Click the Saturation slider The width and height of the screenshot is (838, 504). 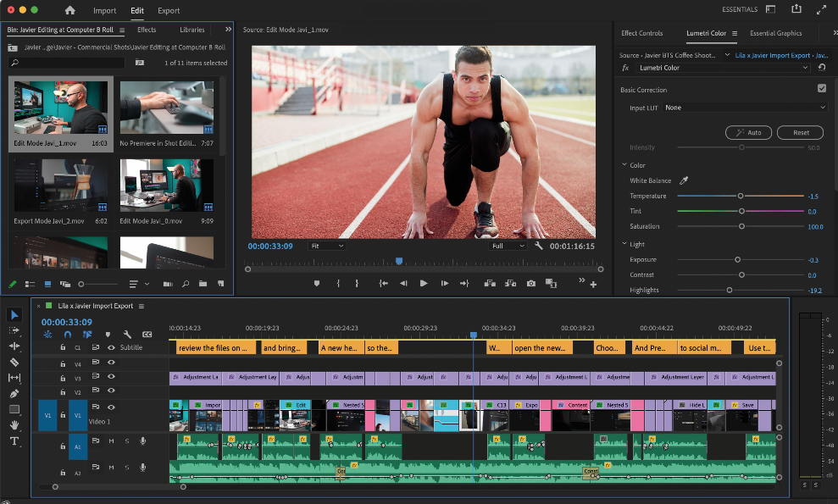(x=743, y=226)
